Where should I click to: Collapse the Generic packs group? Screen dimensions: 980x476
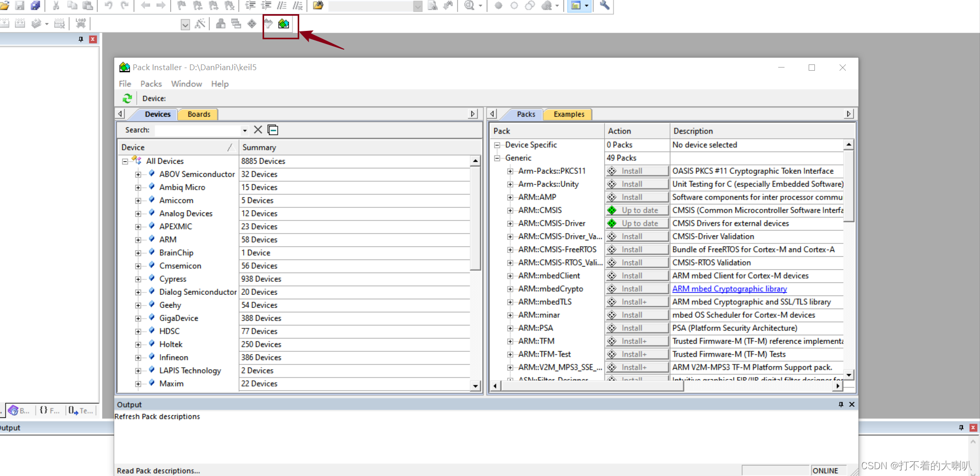coord(497,158)
